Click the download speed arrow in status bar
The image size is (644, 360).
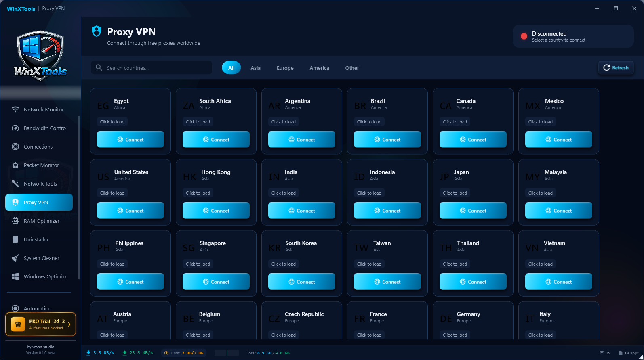pos(88,353)
